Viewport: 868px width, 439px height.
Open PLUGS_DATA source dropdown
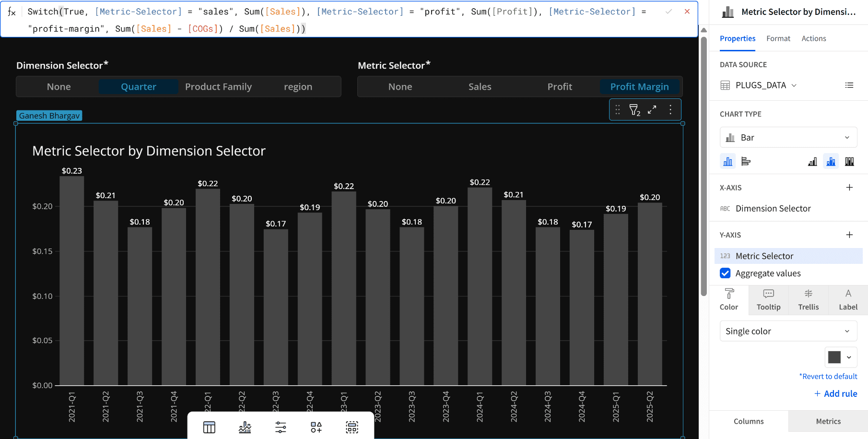click(766, 85)
